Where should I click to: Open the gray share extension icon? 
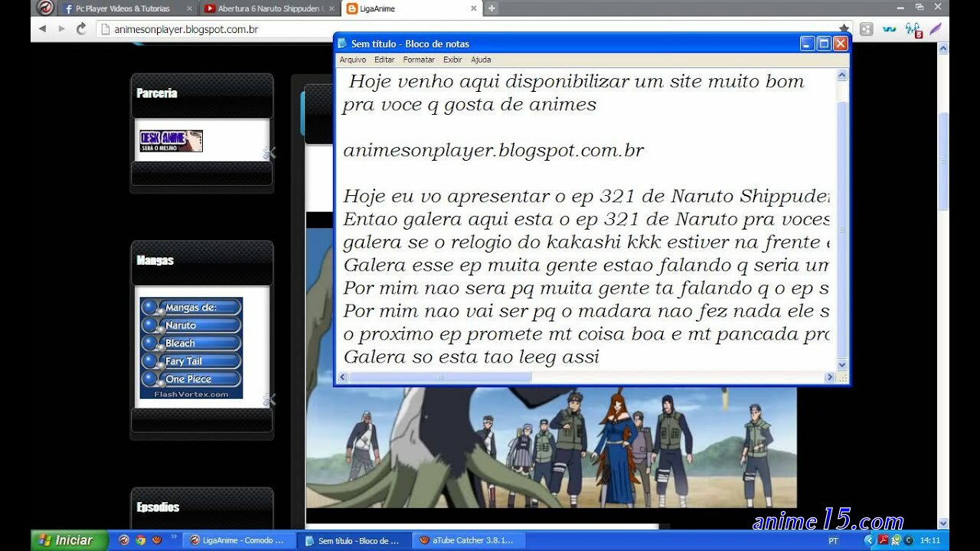866,29
